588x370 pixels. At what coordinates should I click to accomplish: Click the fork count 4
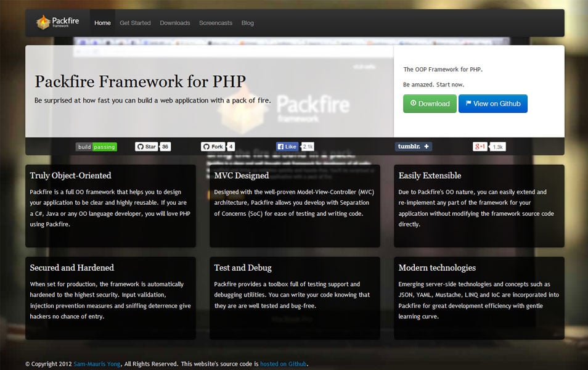pyautogui.click(x=231, y=146)
